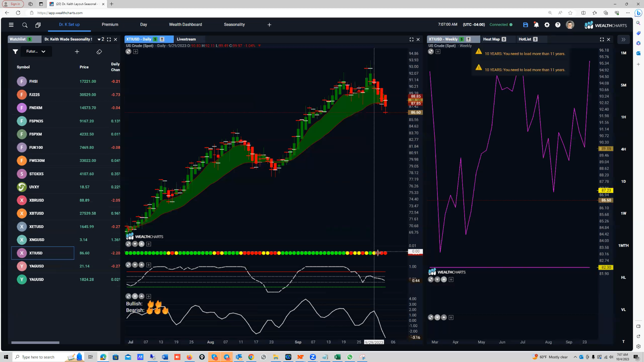Open watchlist filter funnel

15,52
